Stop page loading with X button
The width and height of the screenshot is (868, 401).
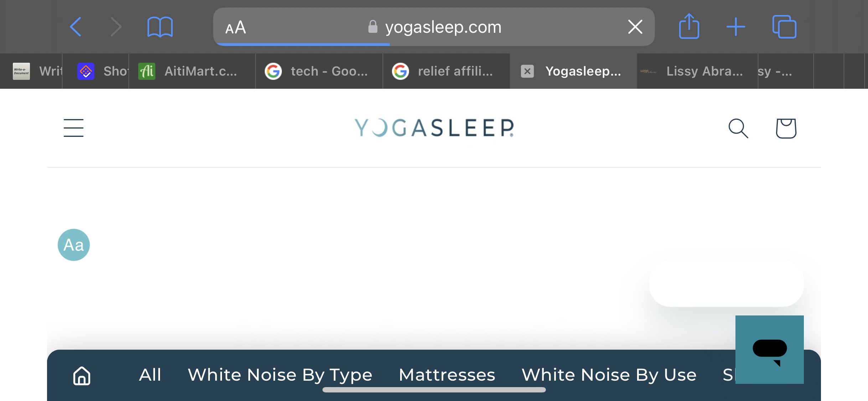(635, 27)
